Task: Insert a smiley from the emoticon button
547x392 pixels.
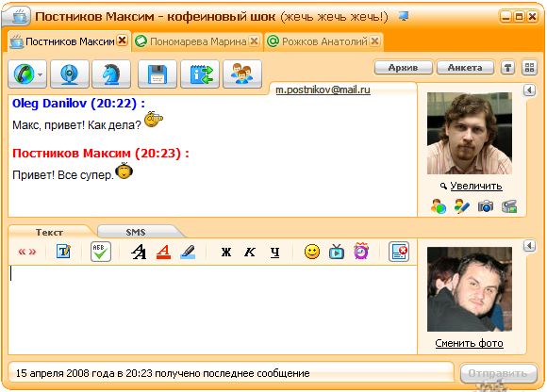Action: click(312, 252)
